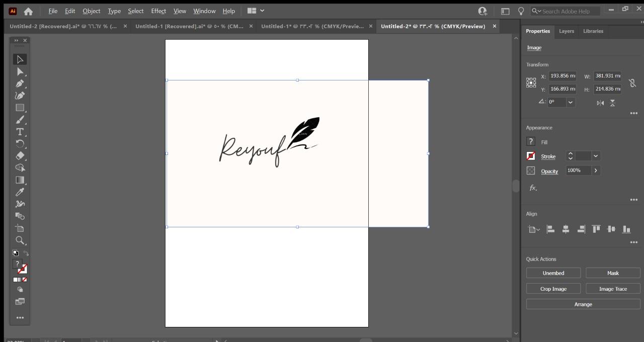
Task: Expand the opacity slider arrow
Action: (x=596, y=170)
